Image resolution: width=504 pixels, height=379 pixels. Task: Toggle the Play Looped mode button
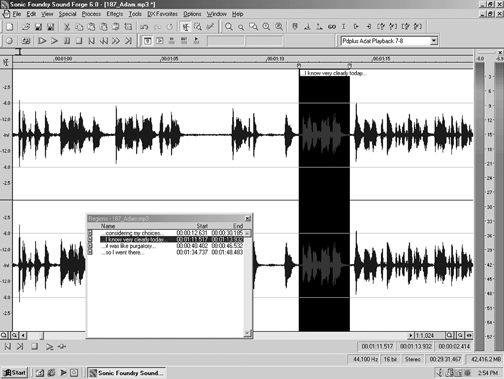coord(160,41)
